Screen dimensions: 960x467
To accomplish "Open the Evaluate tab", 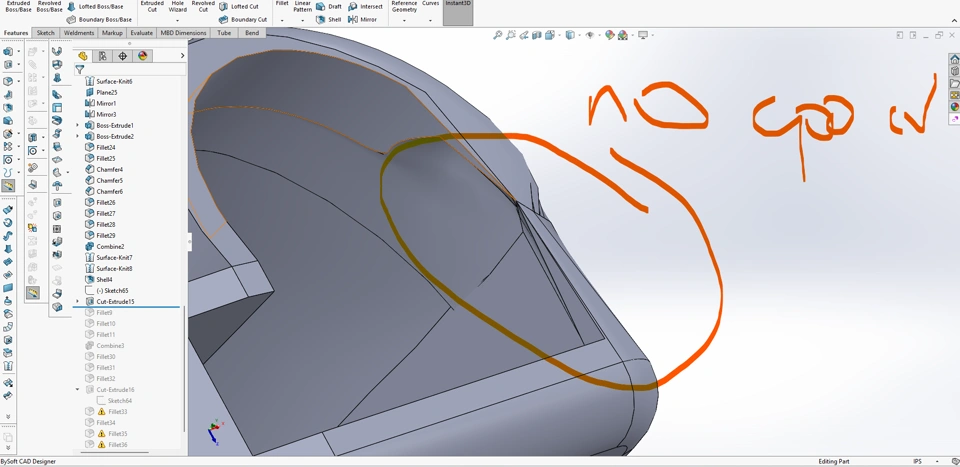I will click(x=141, y=33).
